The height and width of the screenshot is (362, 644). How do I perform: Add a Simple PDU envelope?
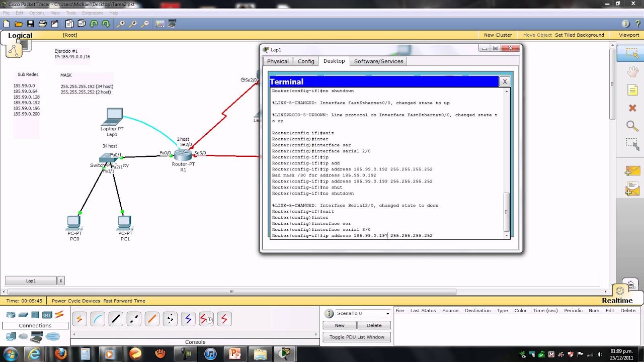[632, 171]
